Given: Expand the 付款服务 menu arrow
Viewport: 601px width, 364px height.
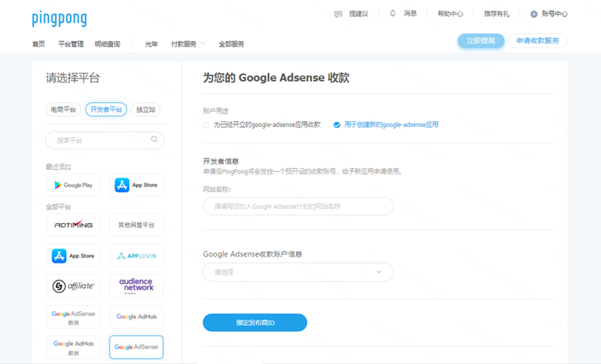Looking at the screenshot, I should click(x=203, y=43).
